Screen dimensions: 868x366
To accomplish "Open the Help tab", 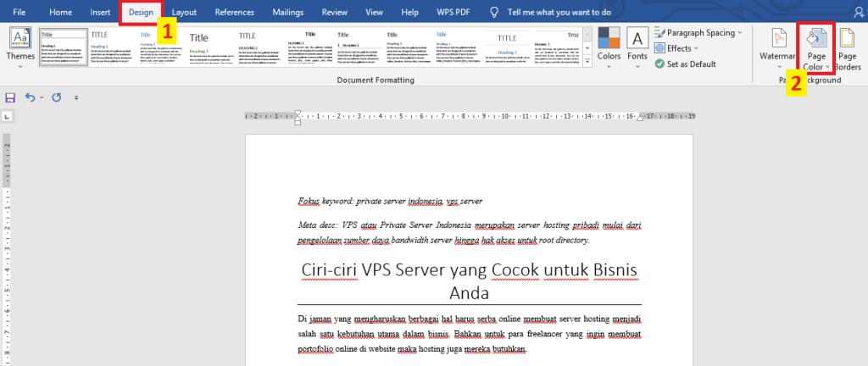I will click(409, 12).
